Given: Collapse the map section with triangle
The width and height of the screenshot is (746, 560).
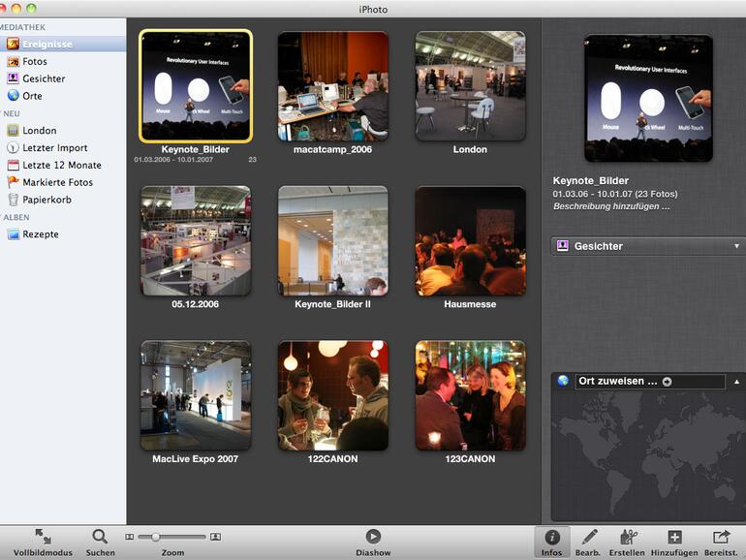Looking at the screenshot, I should (736, 382).
